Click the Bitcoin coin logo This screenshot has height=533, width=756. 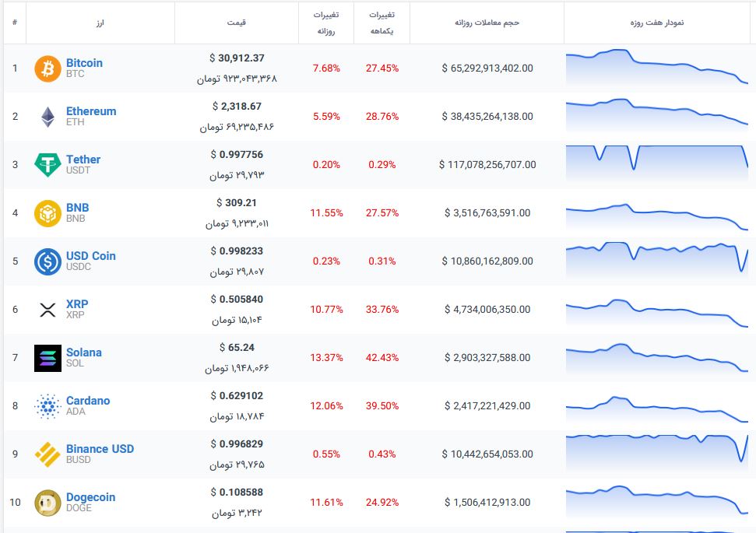pyautogui.click(x=47, y=68)
